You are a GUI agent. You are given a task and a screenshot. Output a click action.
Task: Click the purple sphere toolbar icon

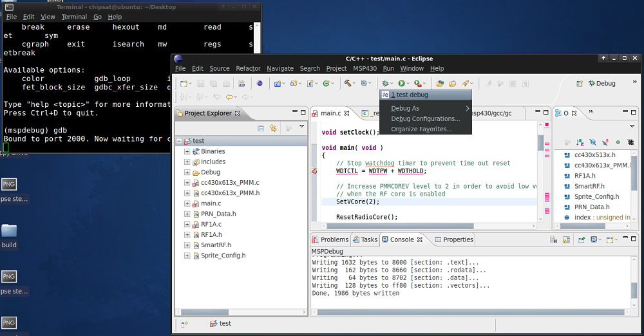(x=259, y=84)
